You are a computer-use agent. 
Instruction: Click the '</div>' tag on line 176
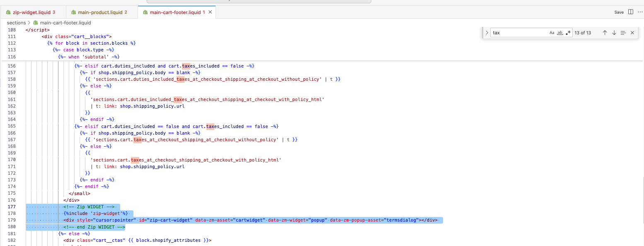(x=71, y=200)
